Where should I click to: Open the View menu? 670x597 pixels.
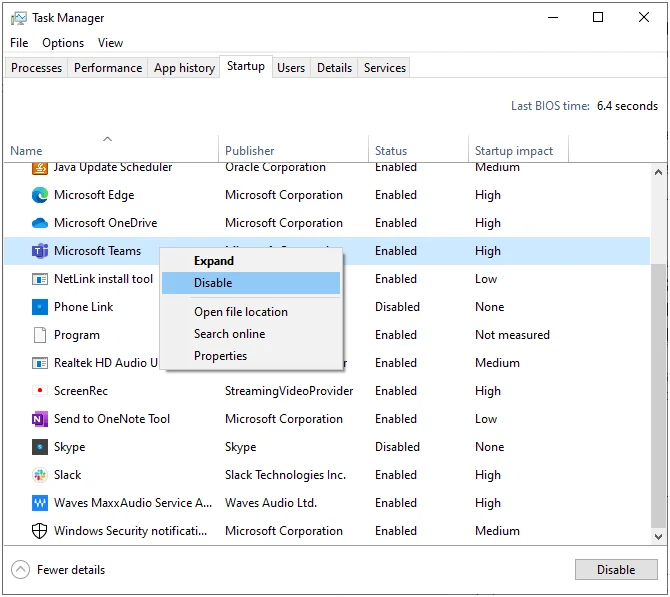(110, 43)
